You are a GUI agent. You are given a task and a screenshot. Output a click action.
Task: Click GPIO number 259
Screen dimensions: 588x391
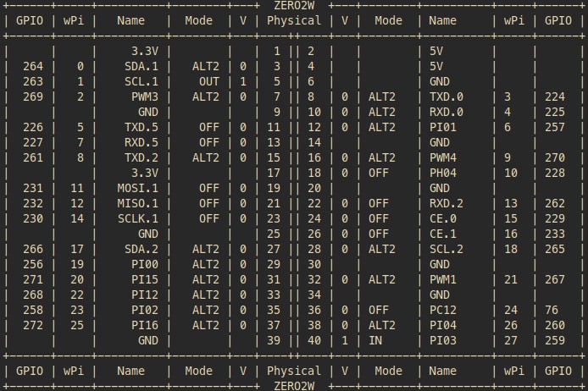(x=555, y=340)
